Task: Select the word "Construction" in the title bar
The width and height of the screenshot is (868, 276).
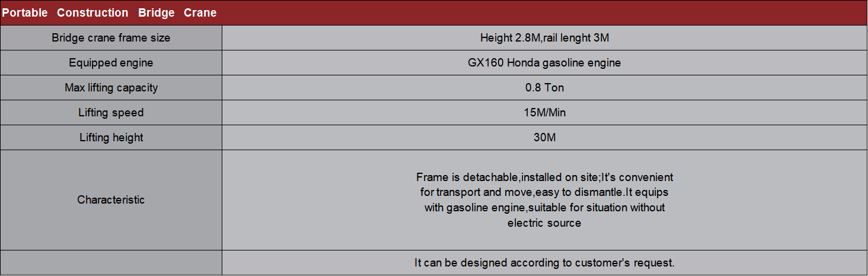Action: pyautogui.click(x=92, y=13)
